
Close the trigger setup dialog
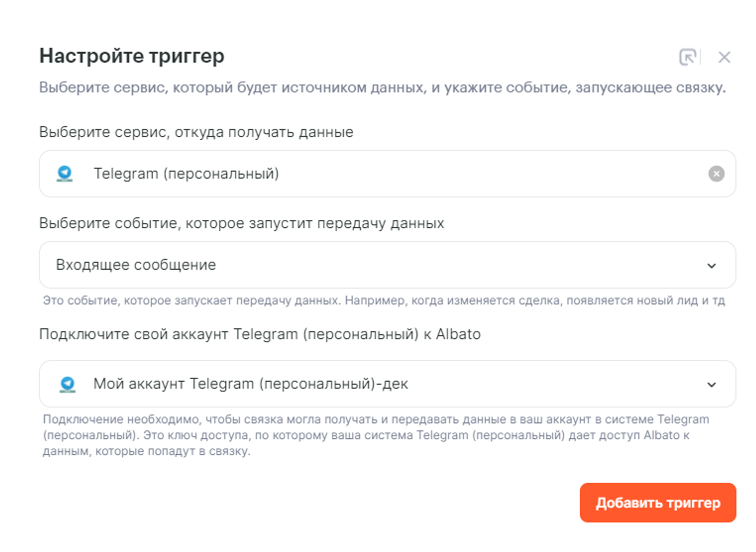[724, 57]
